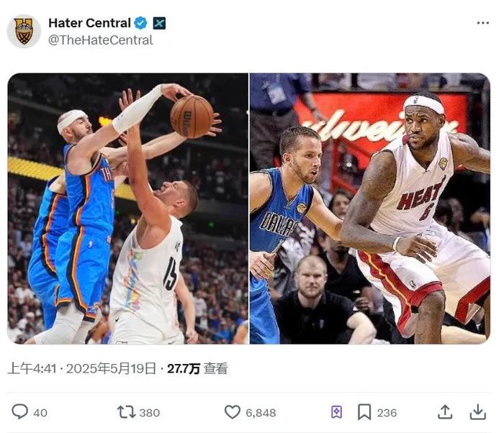Open the Hater Central profile avatar
The width and height of the screenshot is (504, 433).
pyautogui.click(x=24, y=32)
